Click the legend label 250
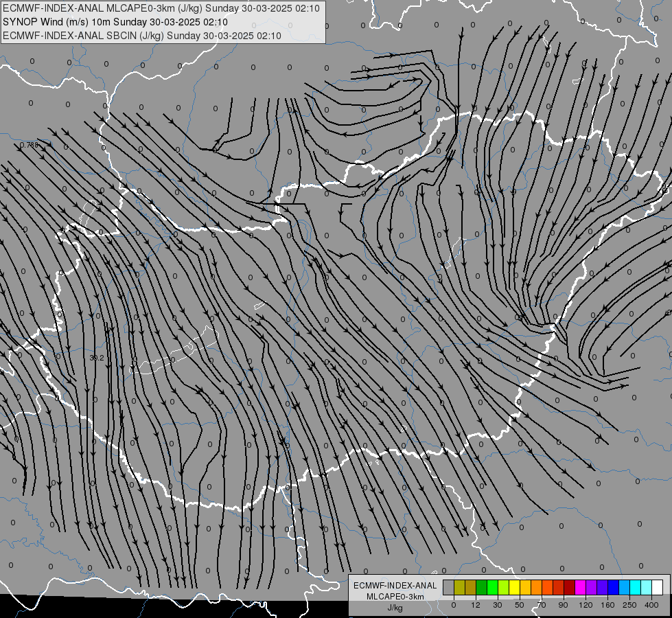Viewport: 672px width, 618px height. point(629,605)
